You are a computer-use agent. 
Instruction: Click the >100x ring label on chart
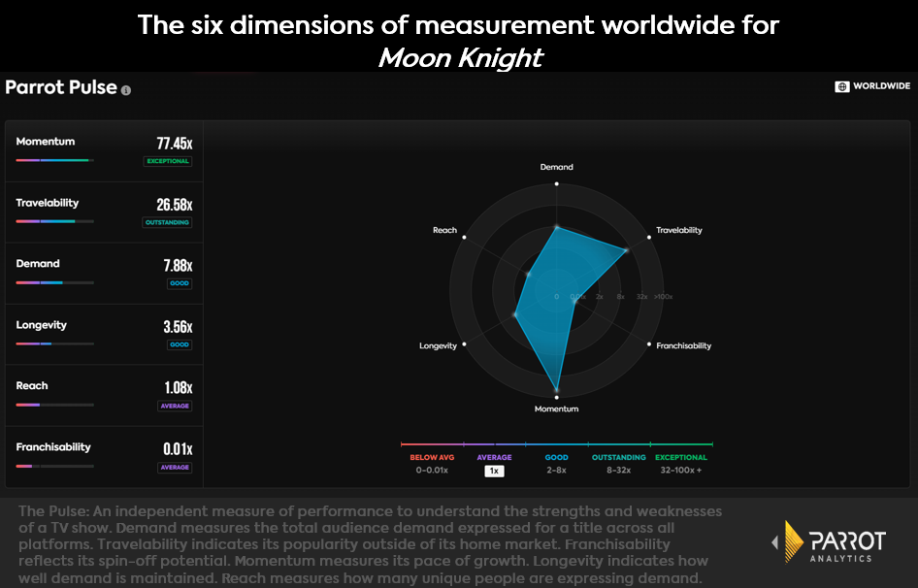(664, 297)
